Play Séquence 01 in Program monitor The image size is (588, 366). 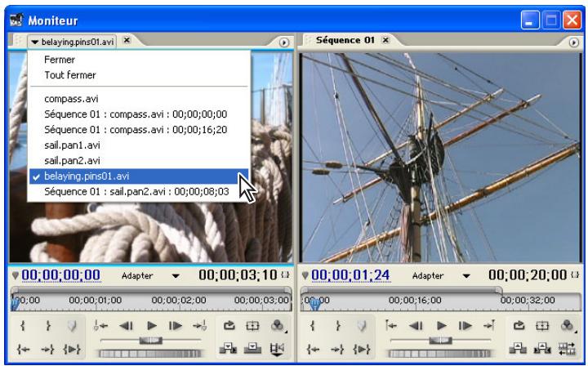point(441,325)
